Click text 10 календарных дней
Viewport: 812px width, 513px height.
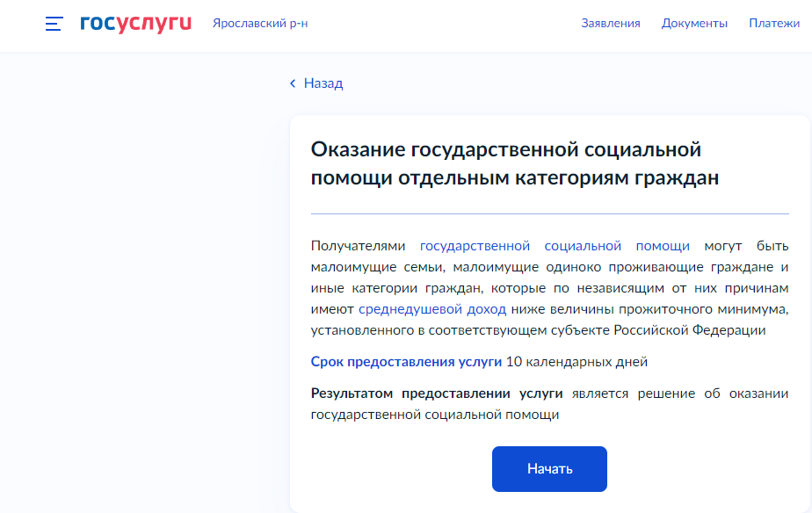coord(576,362)
